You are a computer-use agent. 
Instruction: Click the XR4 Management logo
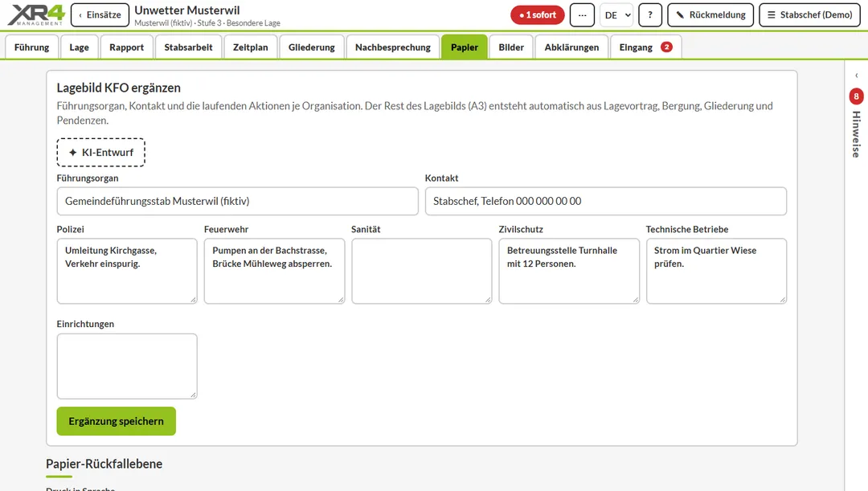[x=36, y=15]
